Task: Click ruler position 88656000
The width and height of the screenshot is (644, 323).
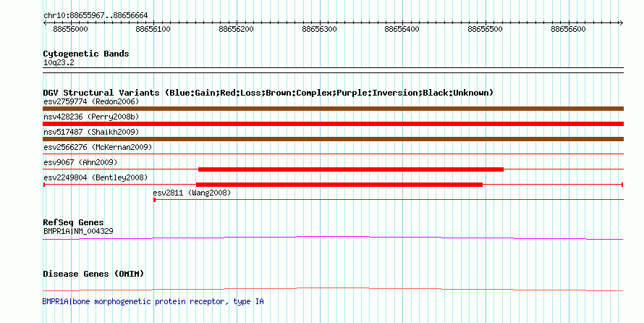Action: click(x=71, y=29)
